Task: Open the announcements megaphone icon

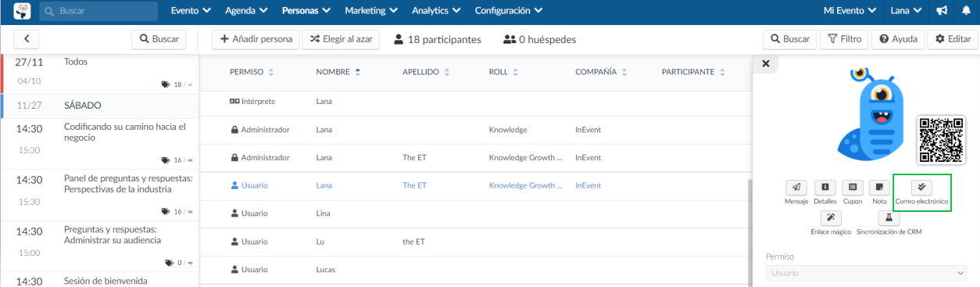Action: point(942,11)
